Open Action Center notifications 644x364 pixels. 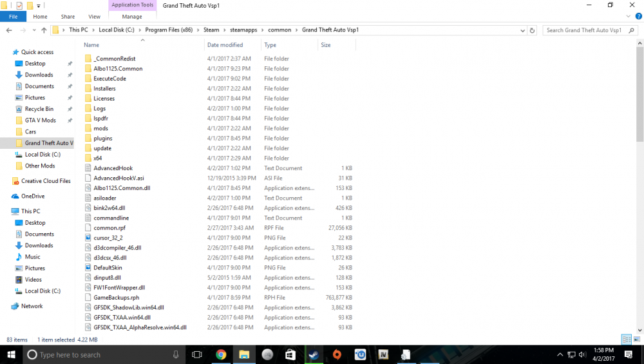[x=628, y=354]
